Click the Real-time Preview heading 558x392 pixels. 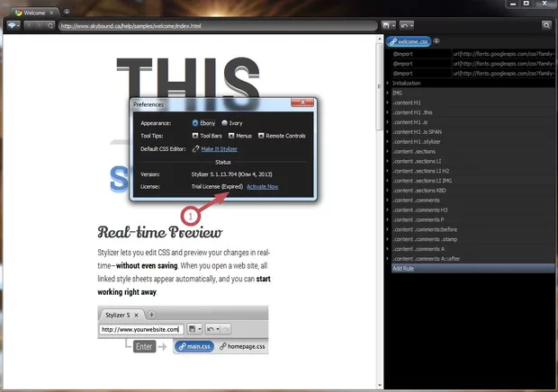coord(160,232)
